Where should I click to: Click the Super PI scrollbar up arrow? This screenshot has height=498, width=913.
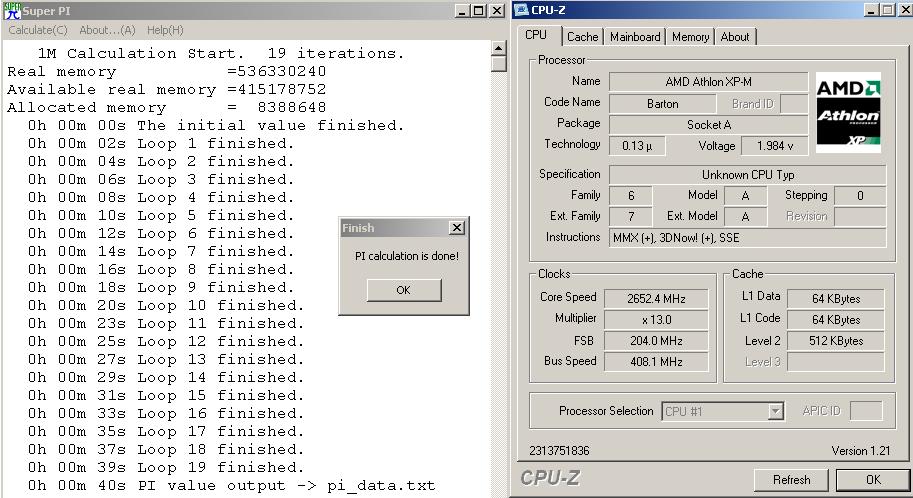[498, 48]
